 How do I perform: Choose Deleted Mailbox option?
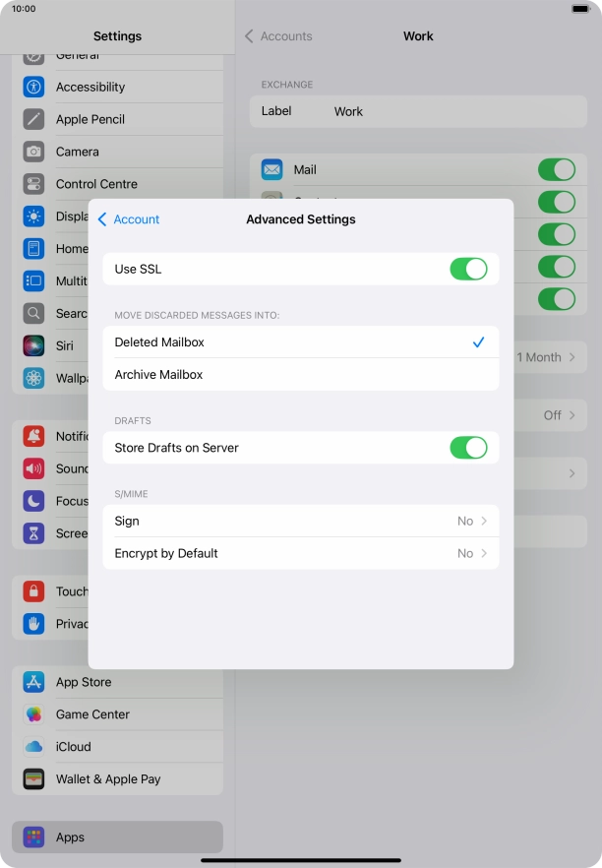300,342
